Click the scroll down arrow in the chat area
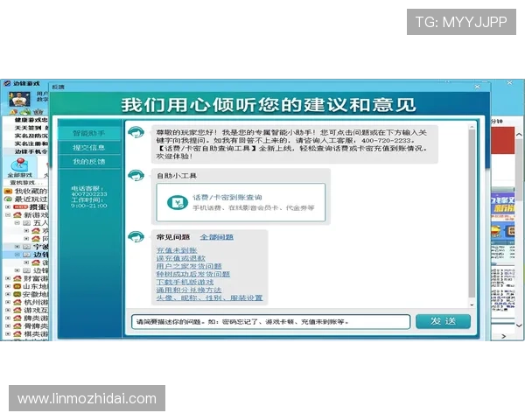 (472, 305)
